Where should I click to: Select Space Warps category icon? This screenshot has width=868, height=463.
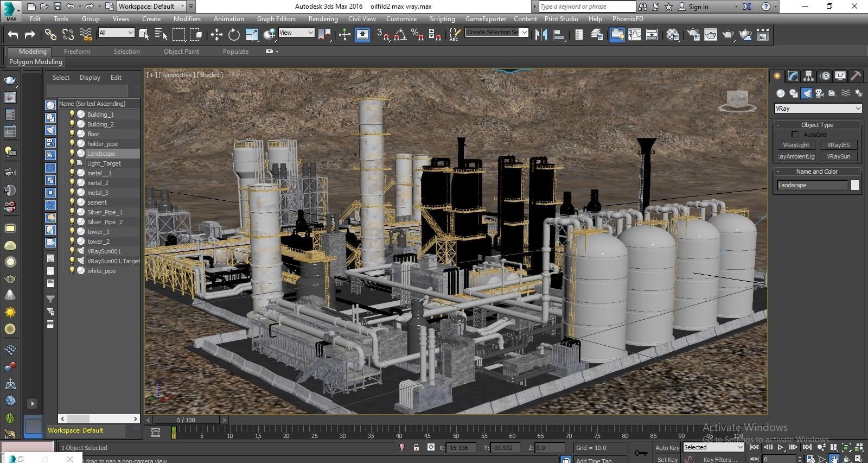coord(846,93)
